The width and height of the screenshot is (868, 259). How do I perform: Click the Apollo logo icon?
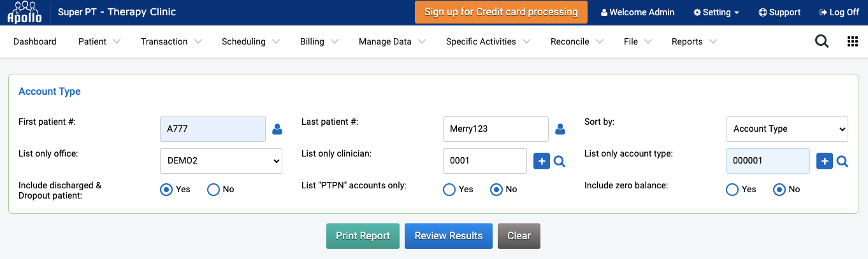tap(24, 12)
